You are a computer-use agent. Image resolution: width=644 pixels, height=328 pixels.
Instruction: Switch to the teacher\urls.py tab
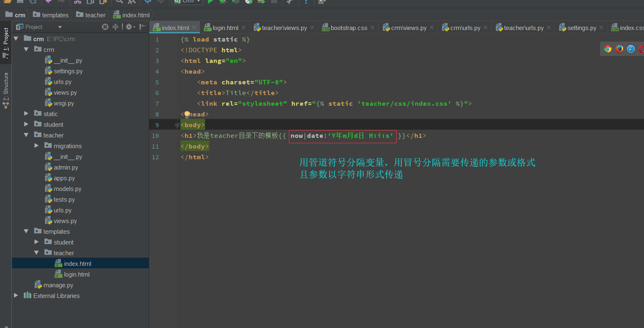click(x=524, y=28)
